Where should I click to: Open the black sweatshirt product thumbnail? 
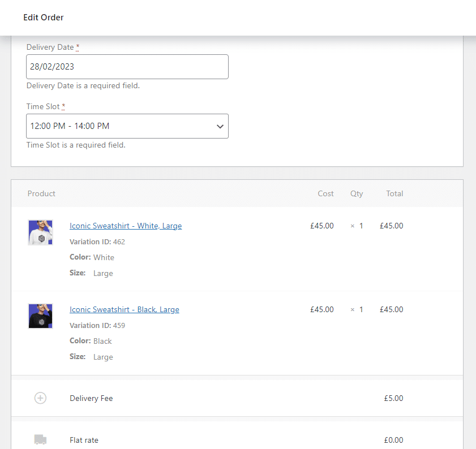coord(40,316)
